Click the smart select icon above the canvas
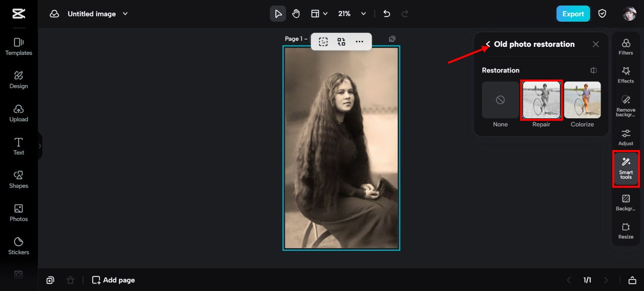The height and width of the screenshot is (291, 644). click(x=323, y=42)
